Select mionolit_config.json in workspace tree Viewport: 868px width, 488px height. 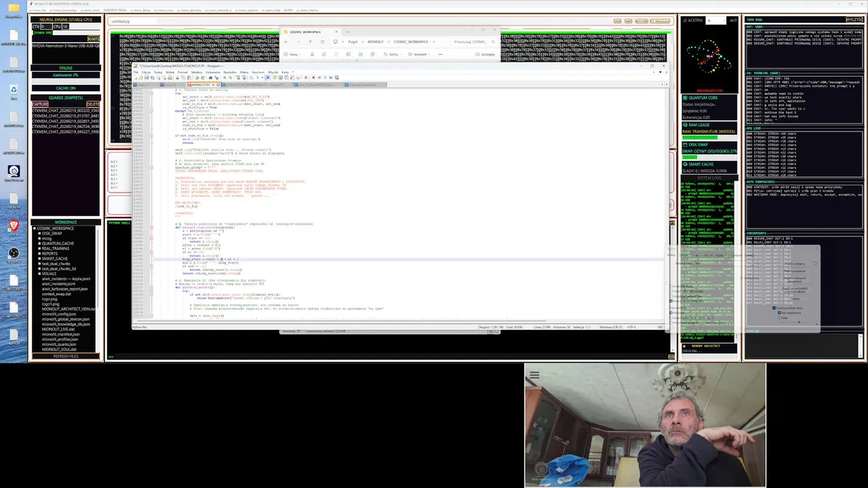coord(59,314)
